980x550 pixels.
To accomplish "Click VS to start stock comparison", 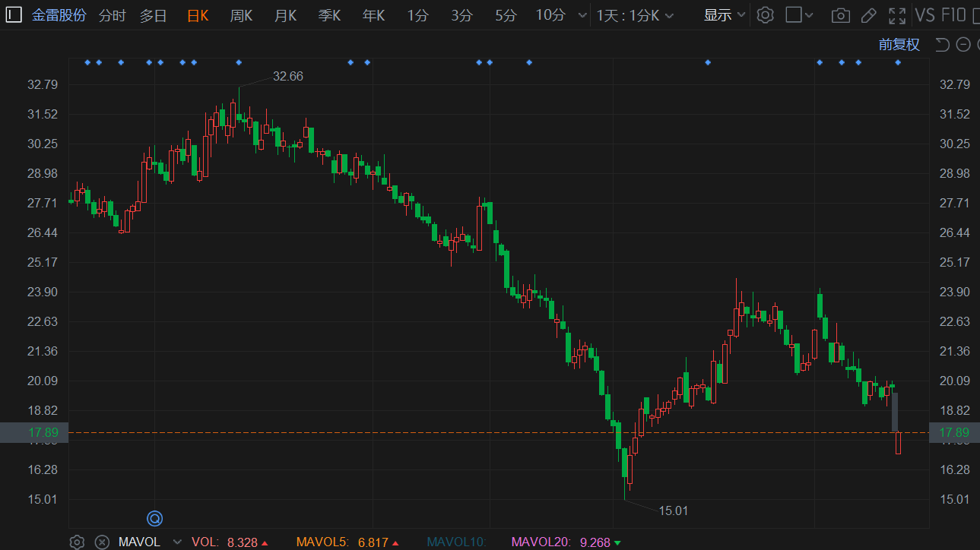I will 925,14.
